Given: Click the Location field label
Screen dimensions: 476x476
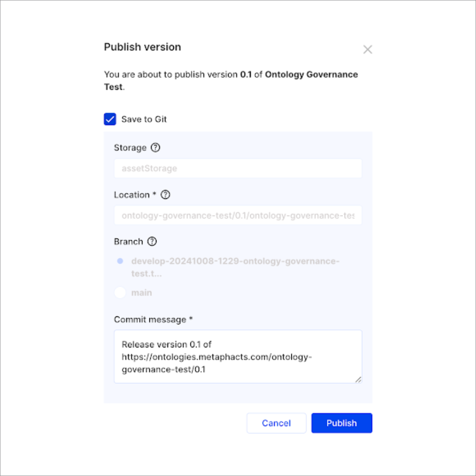Looking at the screenshot, I should 132,194.
